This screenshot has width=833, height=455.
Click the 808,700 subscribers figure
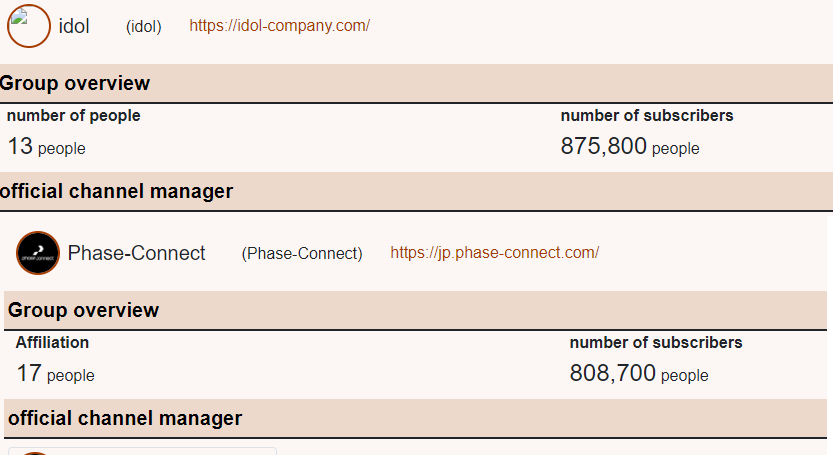[x=638, y=374]
